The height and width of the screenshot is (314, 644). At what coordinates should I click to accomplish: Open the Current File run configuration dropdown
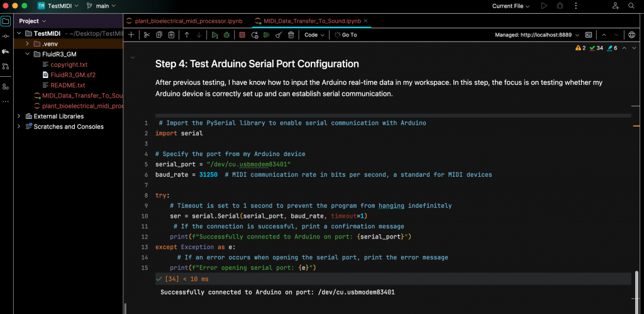[x=510, y=6]
